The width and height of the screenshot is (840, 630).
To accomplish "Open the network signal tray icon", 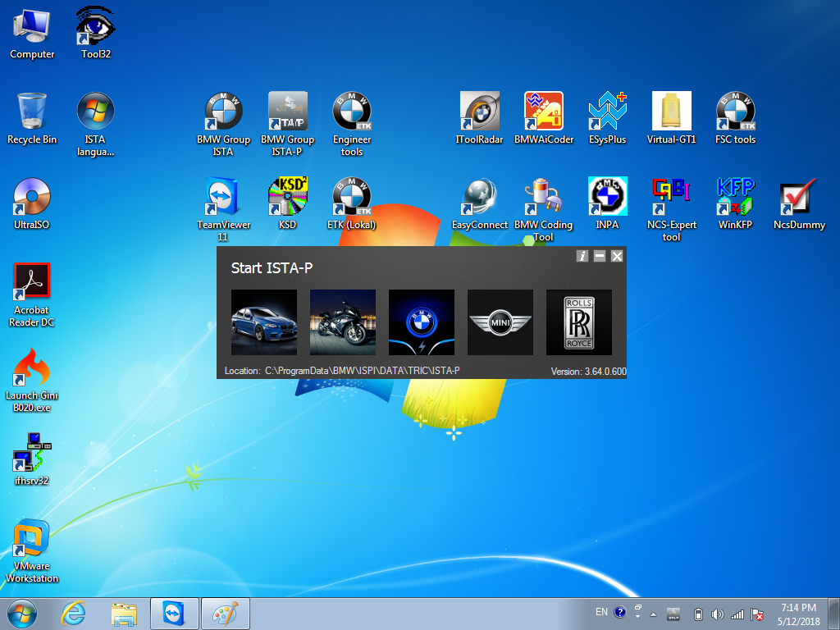I will (737, 614).
